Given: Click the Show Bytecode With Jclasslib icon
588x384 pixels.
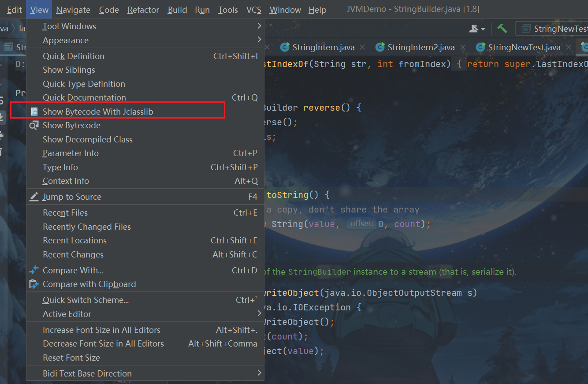Looking at the screenshot, I should click(34, 112).
